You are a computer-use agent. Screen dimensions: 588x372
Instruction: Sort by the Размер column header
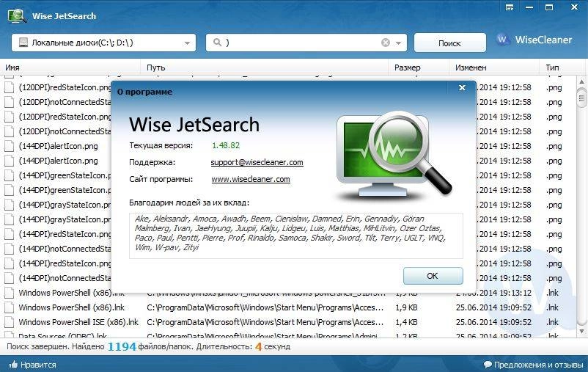[419, 68]
